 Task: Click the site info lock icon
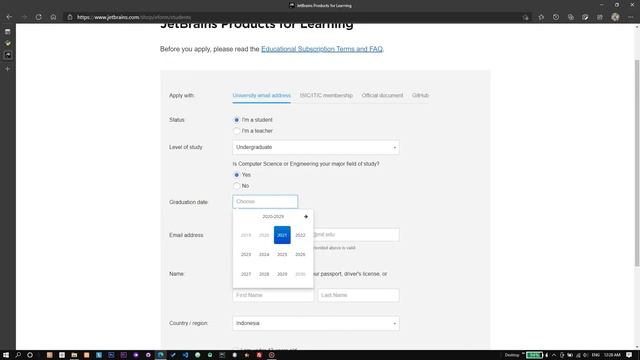point(70,17)
